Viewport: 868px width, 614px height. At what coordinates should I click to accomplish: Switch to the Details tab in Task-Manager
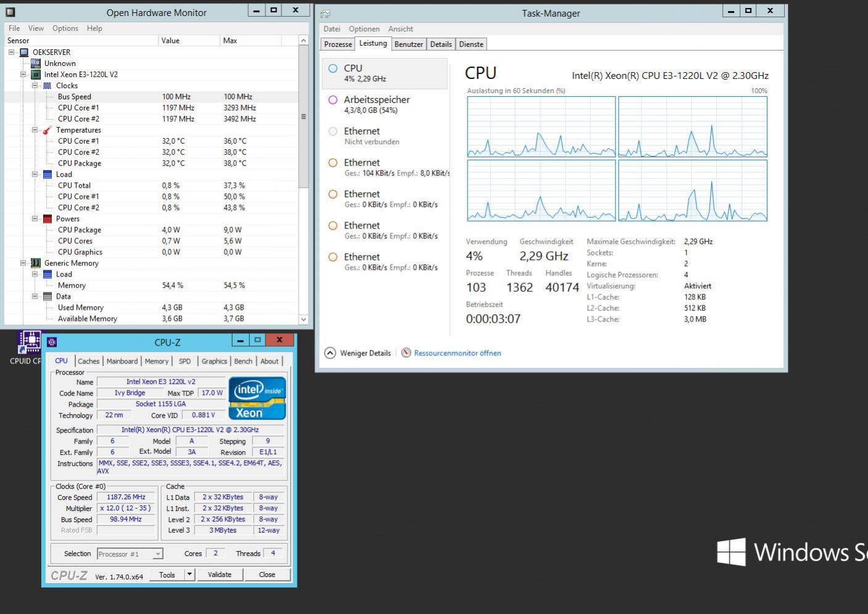coord(441,44)
